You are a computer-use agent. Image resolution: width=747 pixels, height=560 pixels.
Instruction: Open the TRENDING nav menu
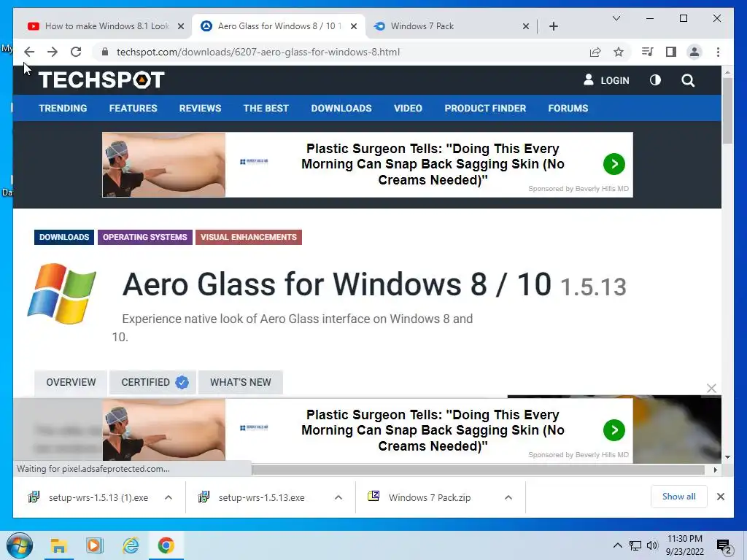63,108
